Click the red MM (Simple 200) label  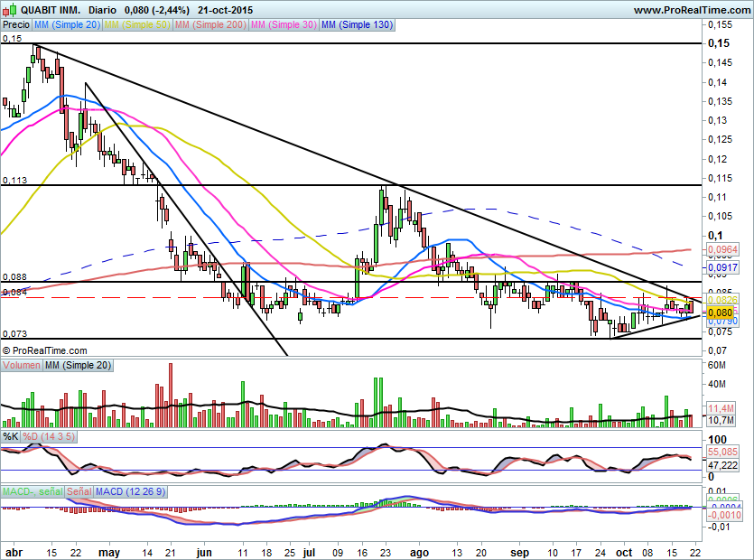point(209,25)
